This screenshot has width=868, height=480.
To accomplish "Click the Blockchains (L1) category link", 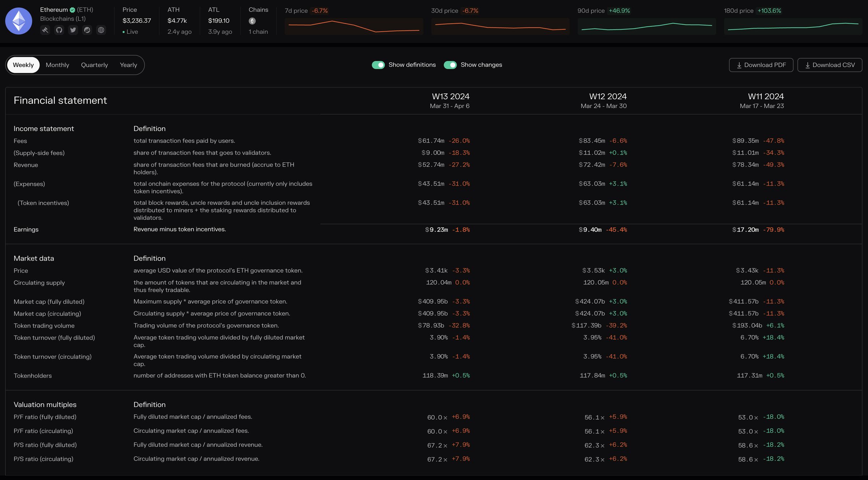I will click(x=63, y=19).
